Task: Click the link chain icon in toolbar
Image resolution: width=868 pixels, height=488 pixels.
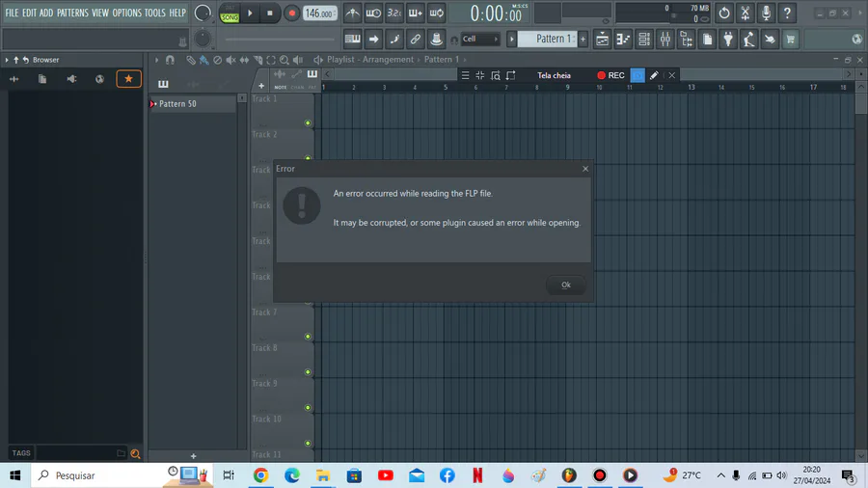Action: 415,39
